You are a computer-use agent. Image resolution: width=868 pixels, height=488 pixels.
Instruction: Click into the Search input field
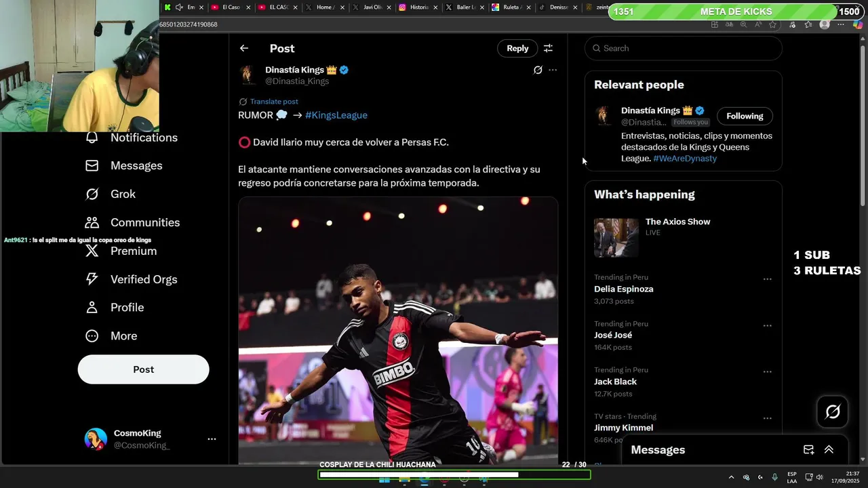684,48
